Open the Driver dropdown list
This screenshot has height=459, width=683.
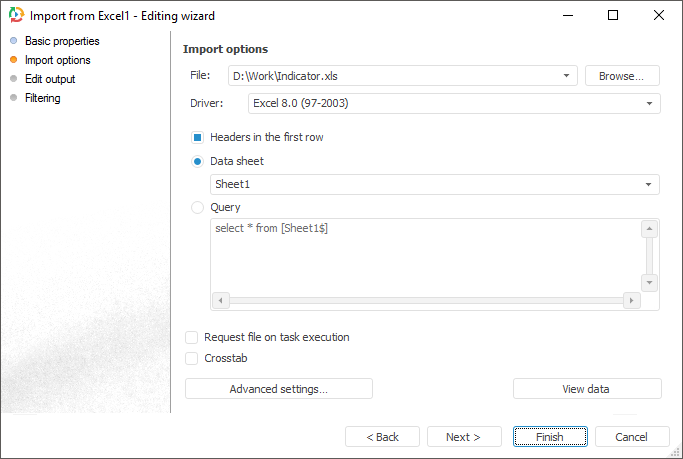pos(650,103)
